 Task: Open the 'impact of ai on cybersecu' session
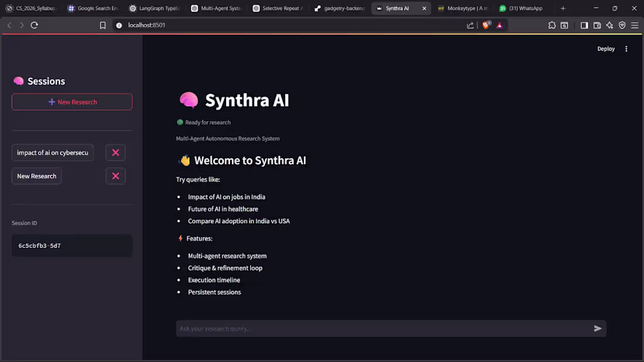[53, 153]
